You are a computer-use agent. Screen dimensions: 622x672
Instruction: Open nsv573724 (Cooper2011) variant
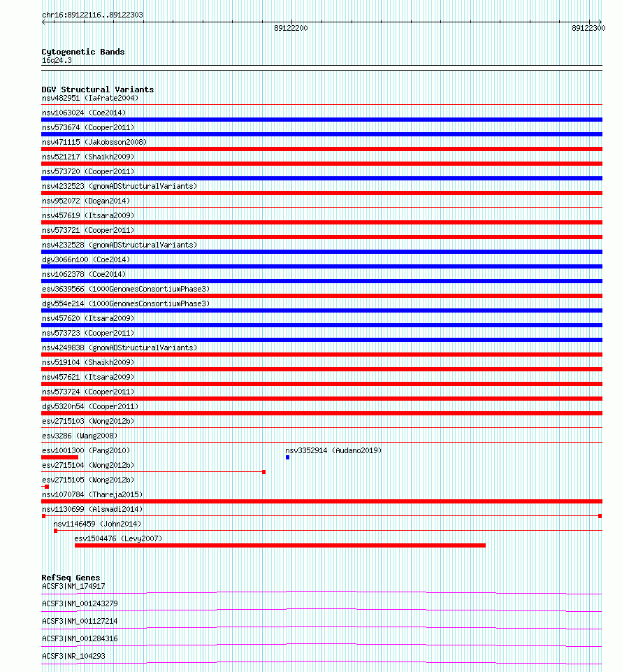[x=88, y=392]
